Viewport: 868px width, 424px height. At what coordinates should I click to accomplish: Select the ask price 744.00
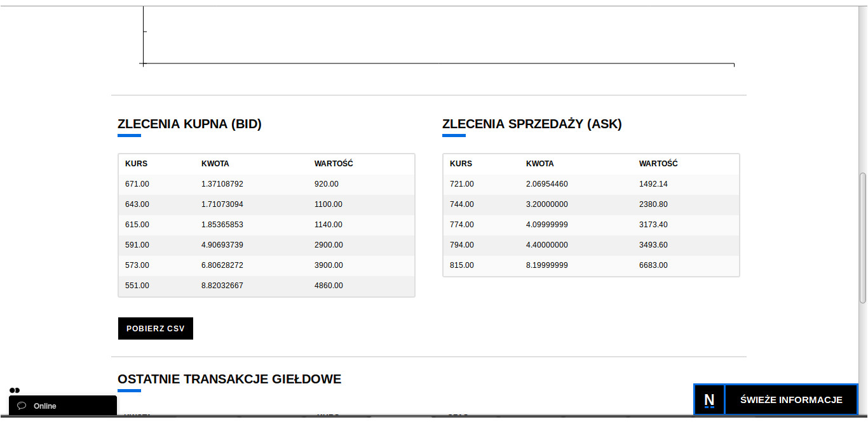[462, 204]
